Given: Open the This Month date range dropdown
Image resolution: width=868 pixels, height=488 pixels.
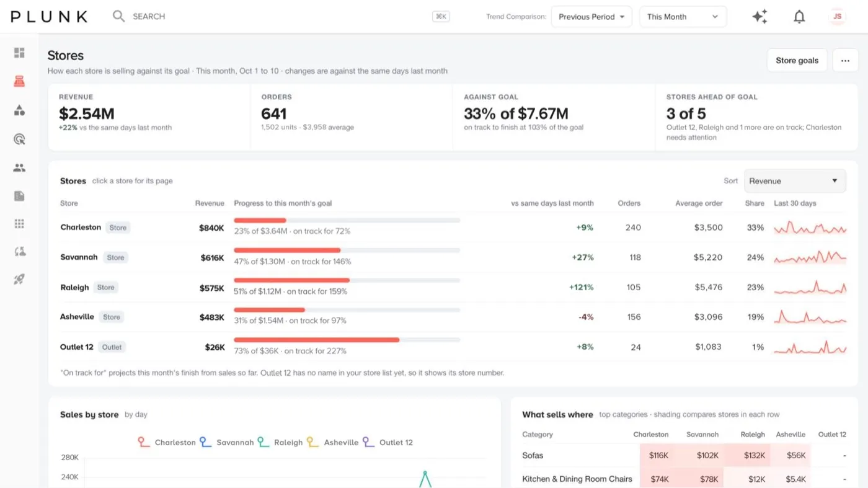Looking at the screenshot, I should [x=683, y=17].
